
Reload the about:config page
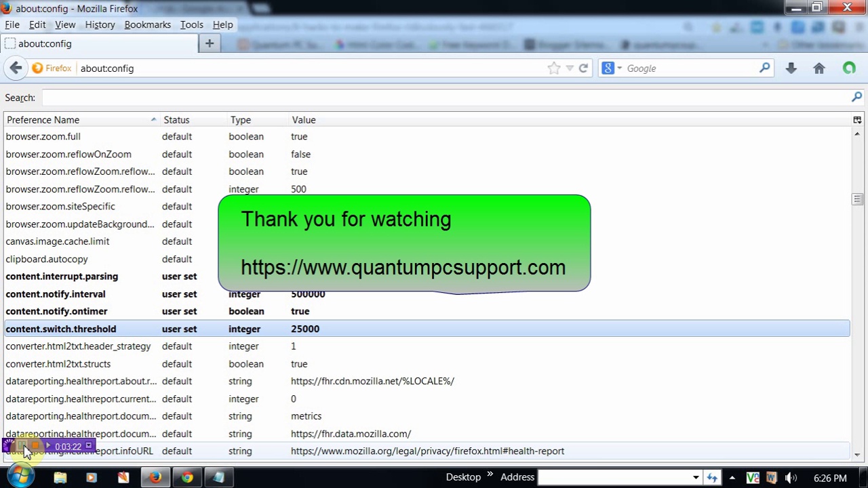click(583, 68)
